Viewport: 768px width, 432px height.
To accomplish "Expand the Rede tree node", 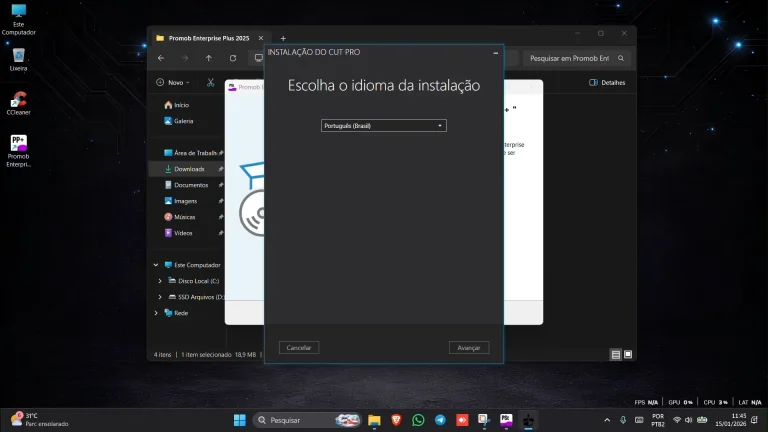I will [x=156, y=313].
